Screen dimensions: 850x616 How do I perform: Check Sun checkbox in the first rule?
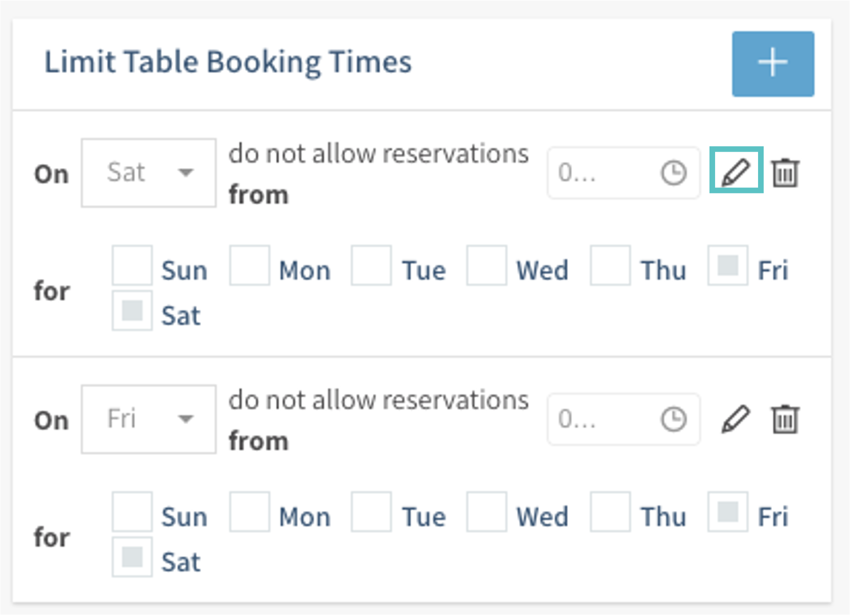click(132, 266)
